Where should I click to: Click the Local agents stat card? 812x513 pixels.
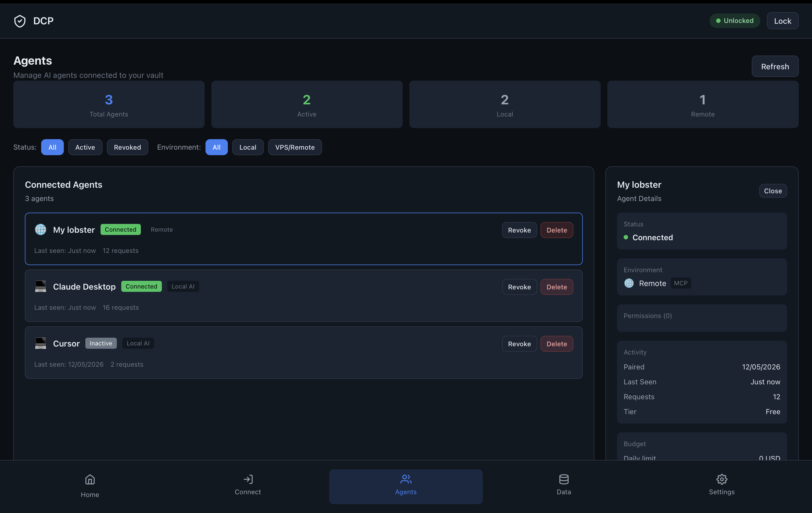505,104
